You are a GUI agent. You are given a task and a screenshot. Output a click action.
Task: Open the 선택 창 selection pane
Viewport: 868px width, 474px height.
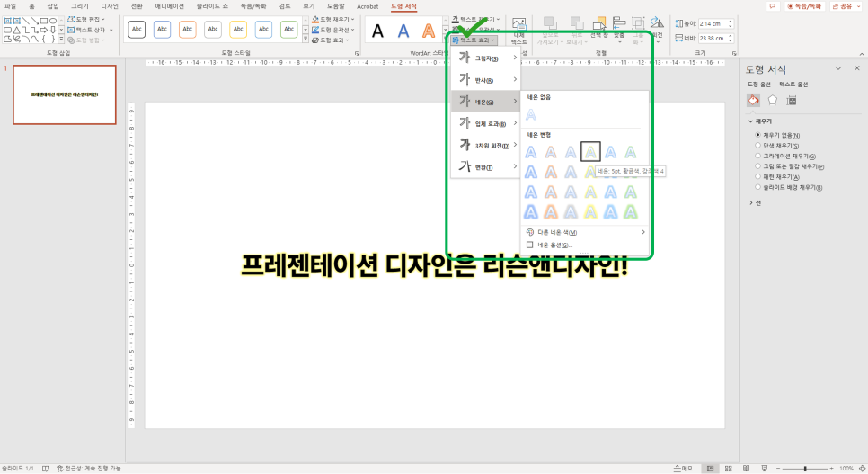tap(599, 27)
